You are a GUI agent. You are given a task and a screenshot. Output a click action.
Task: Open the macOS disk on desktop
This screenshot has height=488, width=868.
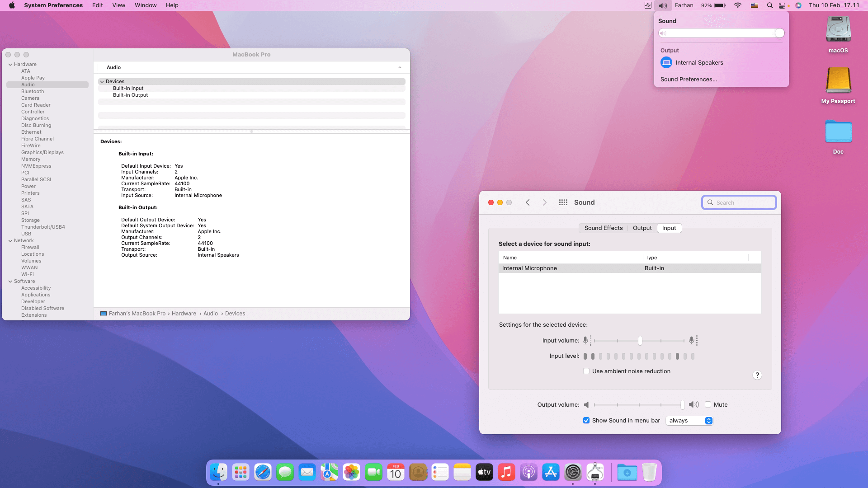(x=838, y=34)
